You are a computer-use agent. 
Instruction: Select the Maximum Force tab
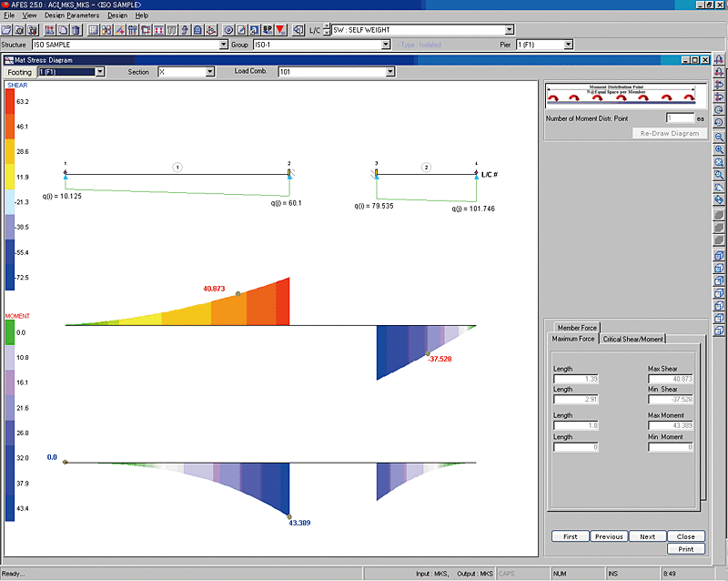click(573, 339)
